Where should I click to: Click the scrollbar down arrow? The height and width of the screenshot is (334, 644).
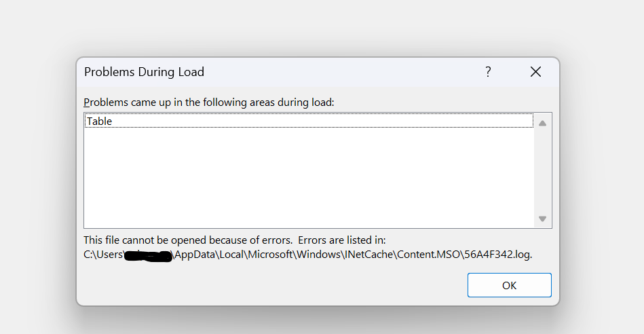coord(542,219)
